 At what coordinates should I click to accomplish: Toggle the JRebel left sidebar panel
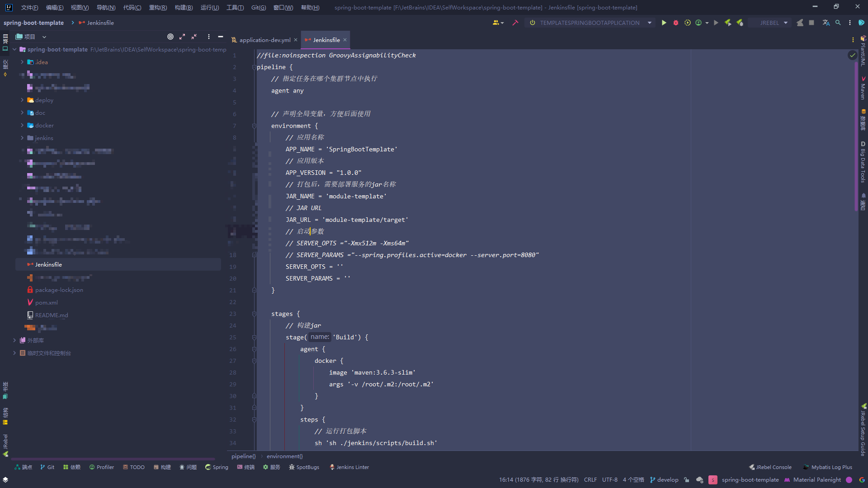pos(5,446)
